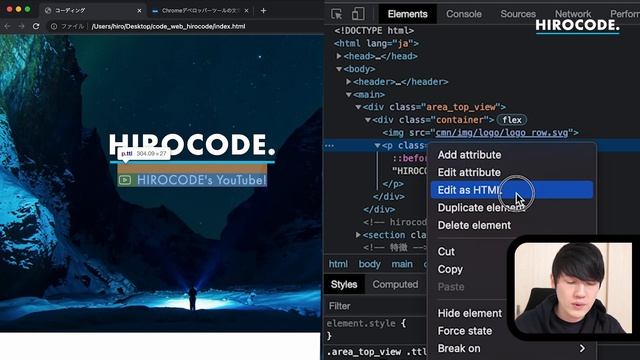The width and height of the screenshot is (640, 360).
Task: Click the element.style rule block
Action: point(366,329)
